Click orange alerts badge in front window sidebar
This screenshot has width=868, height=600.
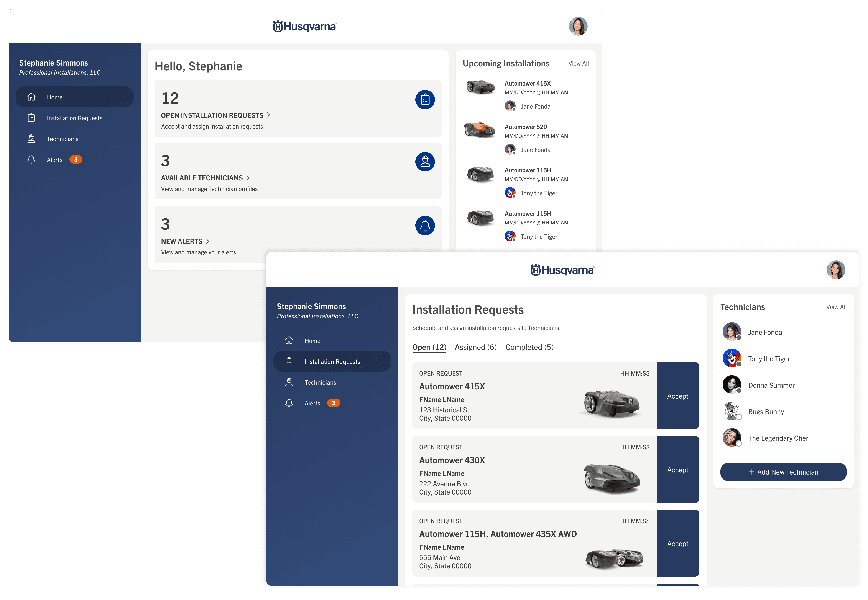334,403
